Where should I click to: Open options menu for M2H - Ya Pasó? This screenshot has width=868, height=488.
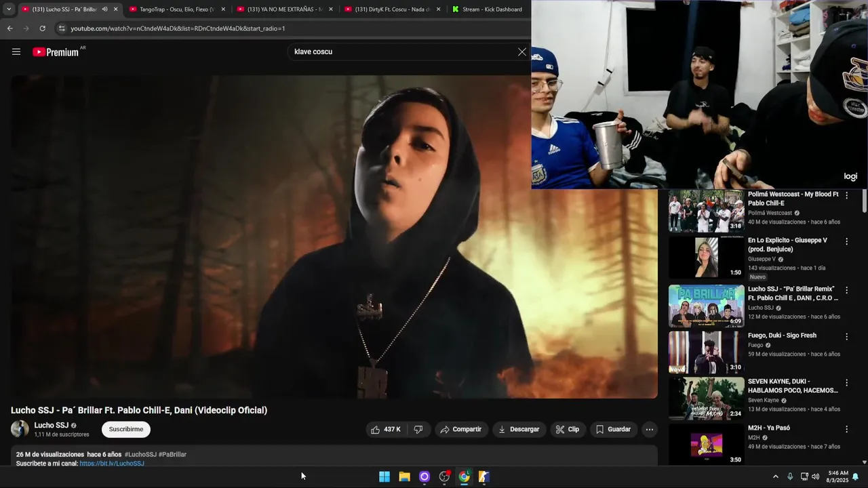(x=846, y=428)
